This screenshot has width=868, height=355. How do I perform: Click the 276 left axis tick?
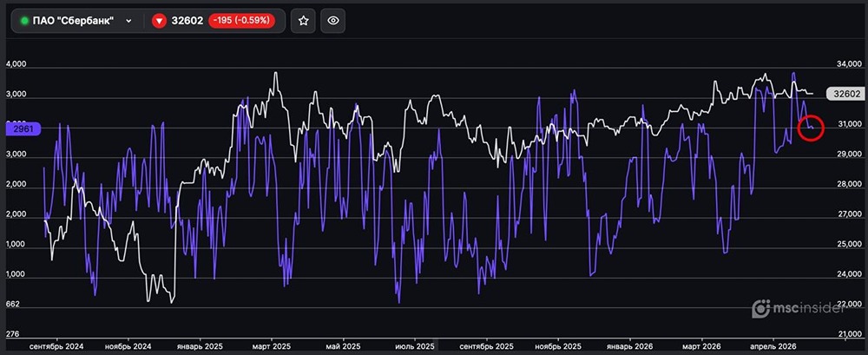pos(12,334)
